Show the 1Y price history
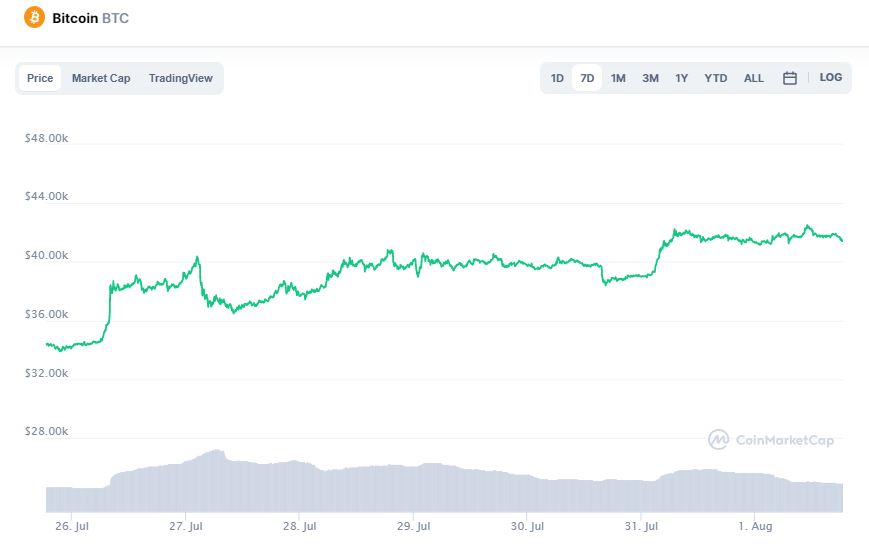 [x=681, y=78]
